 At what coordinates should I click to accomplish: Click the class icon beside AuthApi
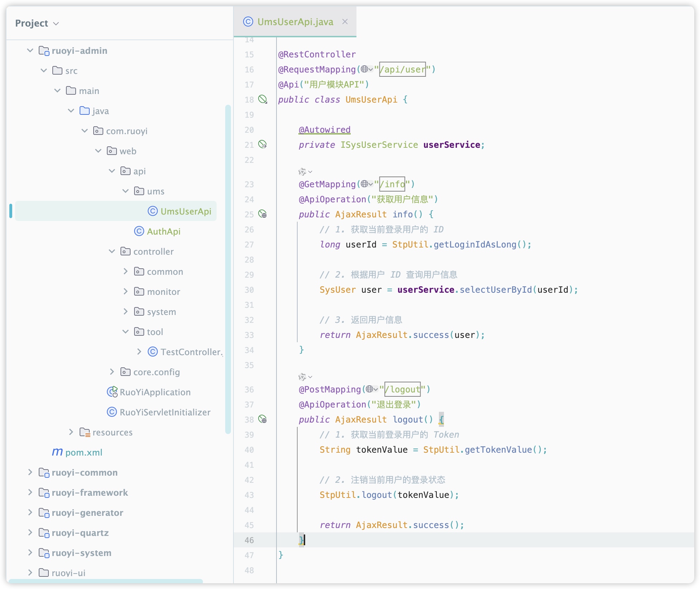tap(139, 231)
